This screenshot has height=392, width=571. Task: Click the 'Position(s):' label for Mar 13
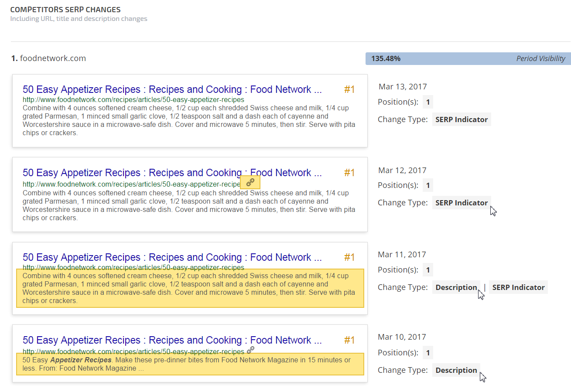click(x=398, y=102)
